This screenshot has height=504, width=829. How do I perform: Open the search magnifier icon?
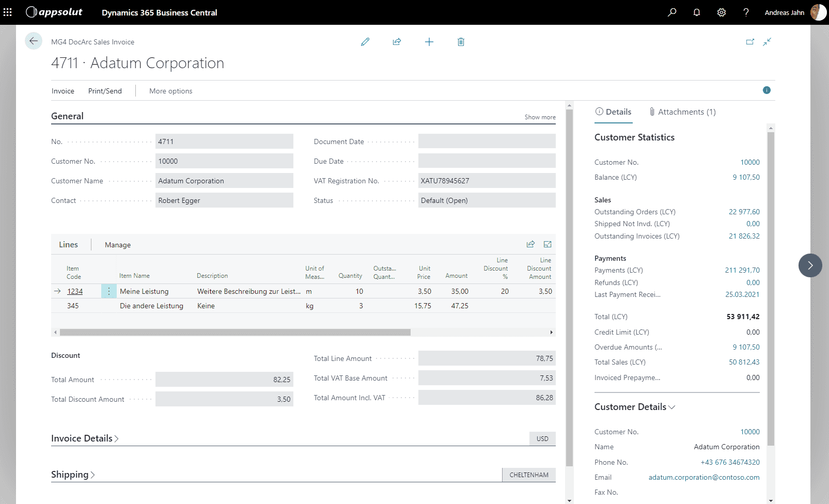click(672, 12)
